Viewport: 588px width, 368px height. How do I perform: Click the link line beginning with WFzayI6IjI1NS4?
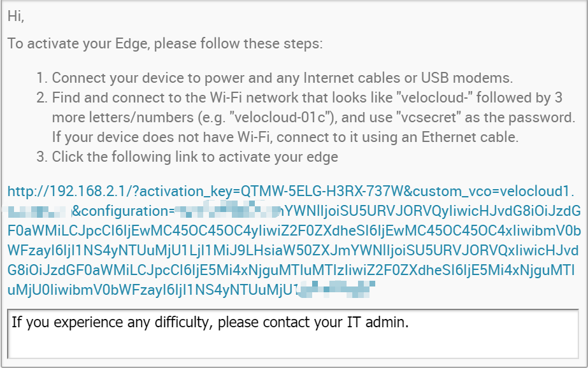[293, 250]
